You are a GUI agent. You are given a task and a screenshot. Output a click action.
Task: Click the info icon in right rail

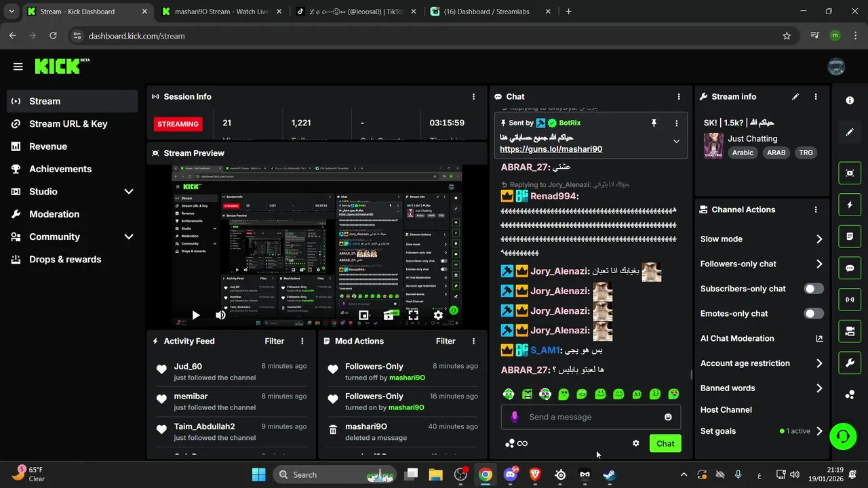pos(850,100)
